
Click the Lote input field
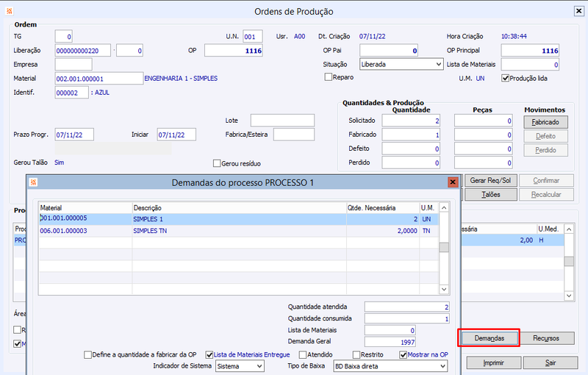click(x=283, y=121)
